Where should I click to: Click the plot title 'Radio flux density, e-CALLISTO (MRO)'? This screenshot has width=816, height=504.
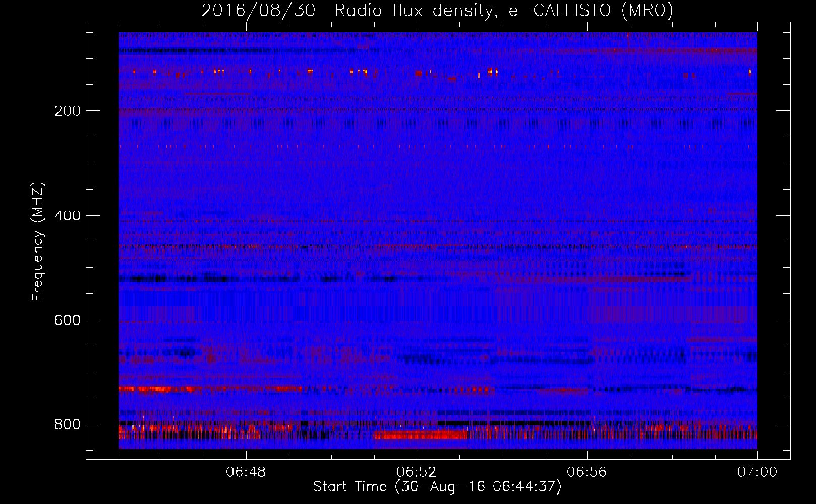click(x=504, y=10)
